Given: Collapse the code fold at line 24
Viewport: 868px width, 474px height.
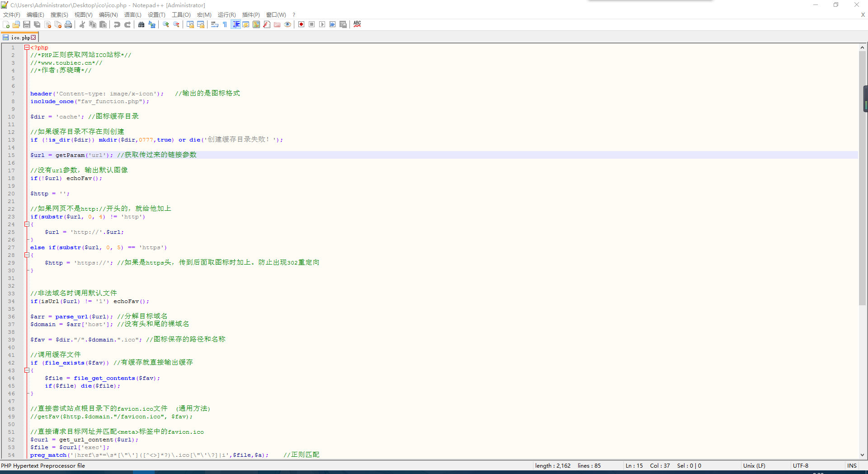Looking at the screenshot, I should pyautogui.click(x=27, y=224).
